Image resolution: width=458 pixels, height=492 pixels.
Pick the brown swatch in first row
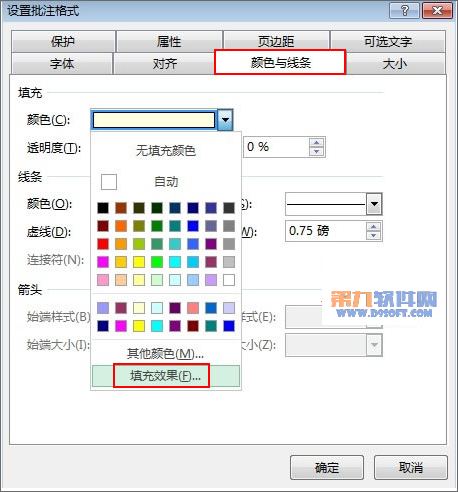(121, 208)
